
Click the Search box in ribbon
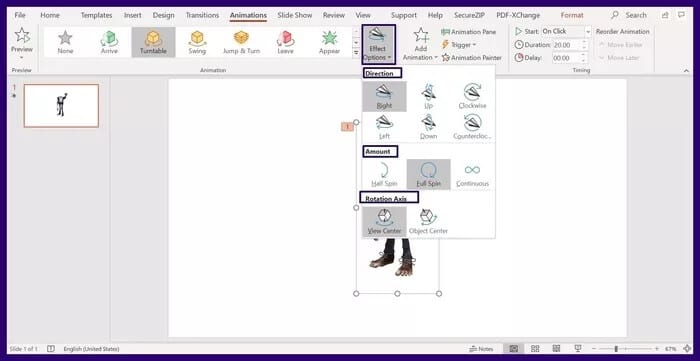tap(629, 15)
